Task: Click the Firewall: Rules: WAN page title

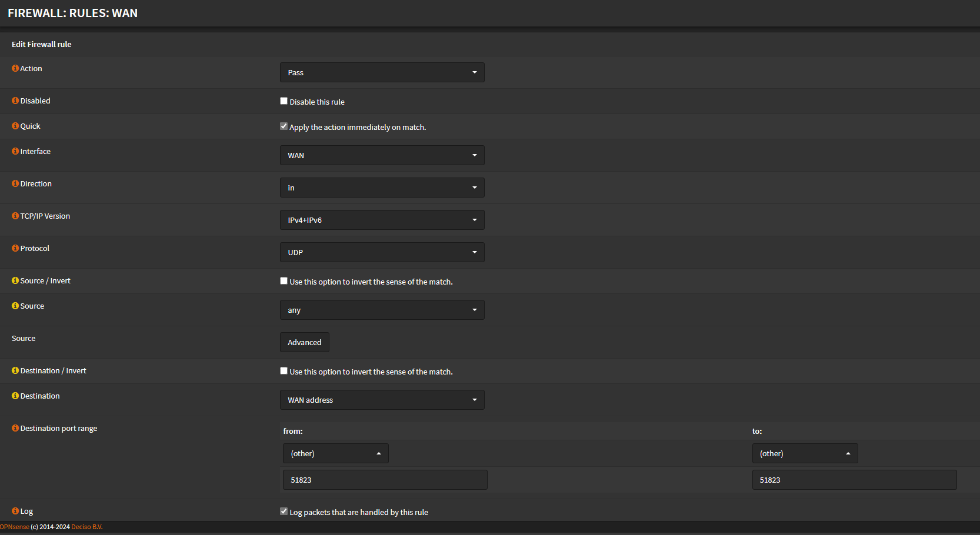Action: pos(72,13)
